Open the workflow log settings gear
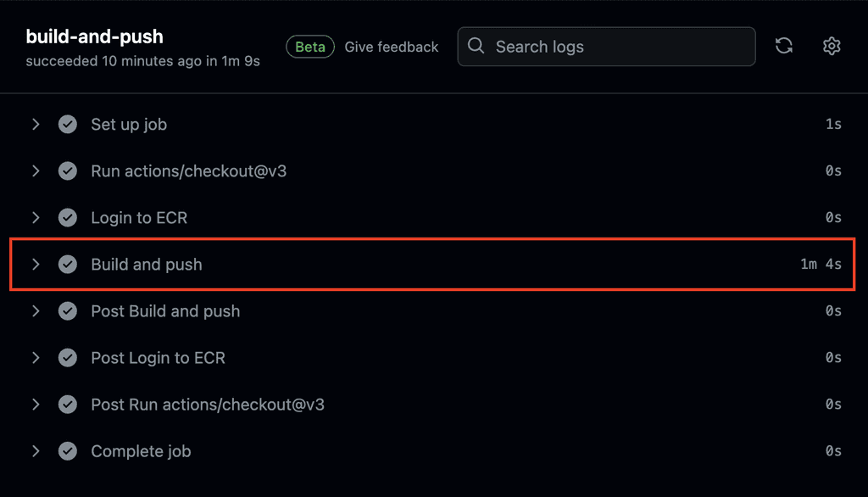This screenshot has width=868, height=497. click(x=832, y=47)
